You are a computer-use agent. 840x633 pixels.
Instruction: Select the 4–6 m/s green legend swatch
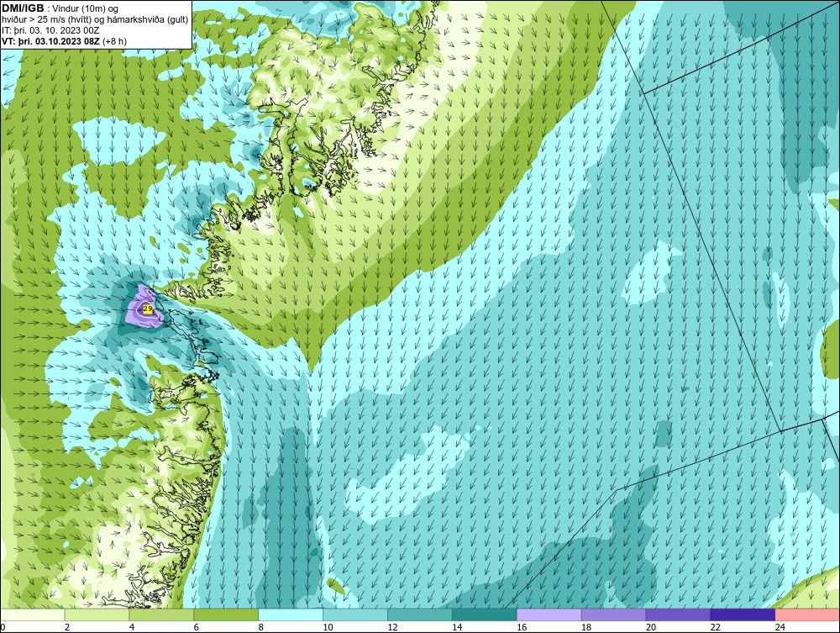pos(161,615)
